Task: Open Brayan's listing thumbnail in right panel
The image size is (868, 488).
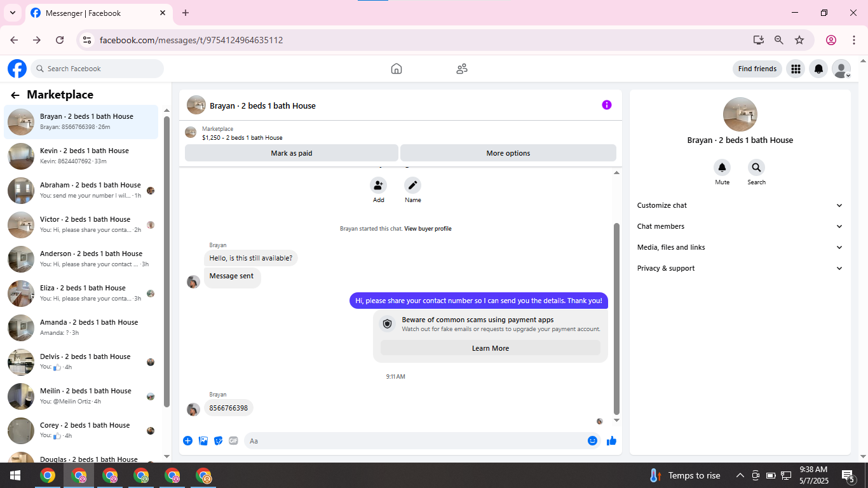Action: [x=740, y=114]
